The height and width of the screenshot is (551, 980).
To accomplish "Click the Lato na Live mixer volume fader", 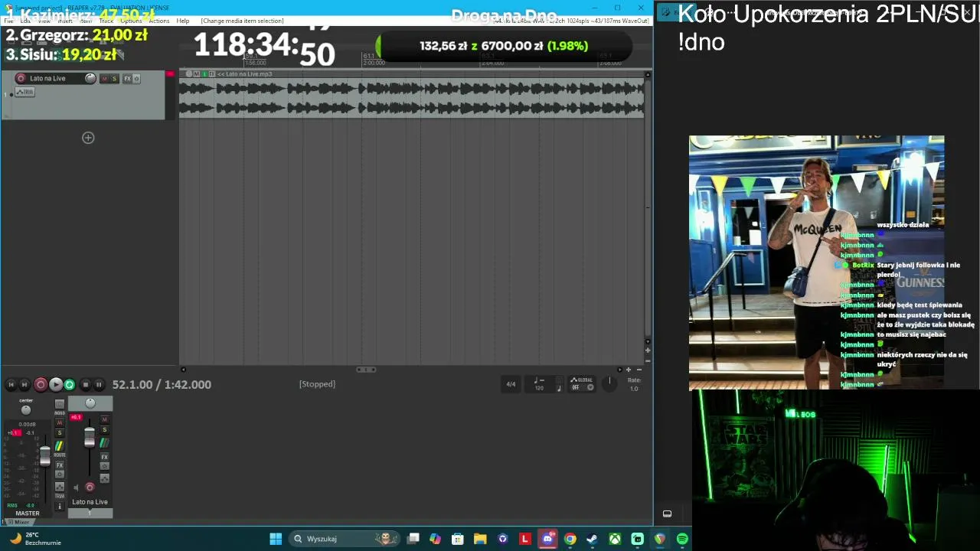I will pos(90,437).
